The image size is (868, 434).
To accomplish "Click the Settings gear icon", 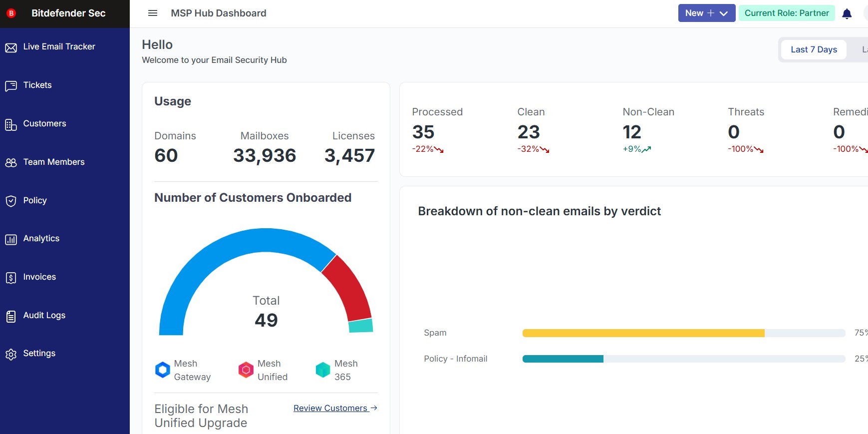I will point(11,354).
